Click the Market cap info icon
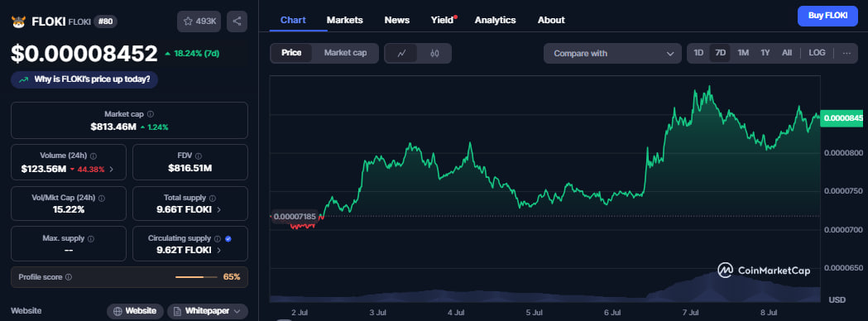 151,114
